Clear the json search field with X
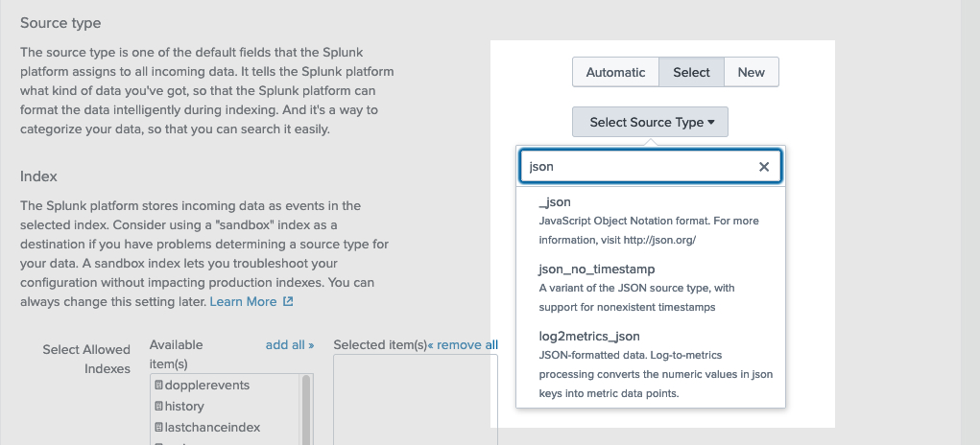Screen dimensions: 980x445 pyautogui.click(x=764, y=167)
